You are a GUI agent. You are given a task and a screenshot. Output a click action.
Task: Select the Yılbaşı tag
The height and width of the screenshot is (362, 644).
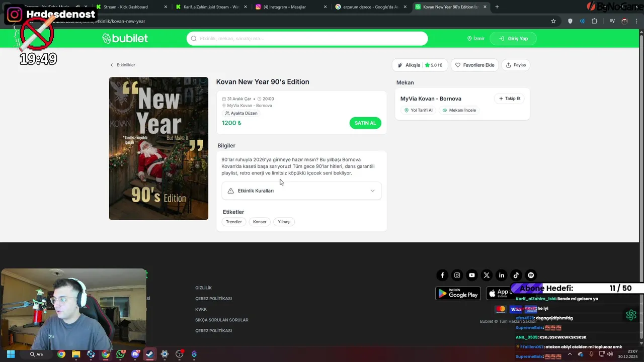point(284,222)
